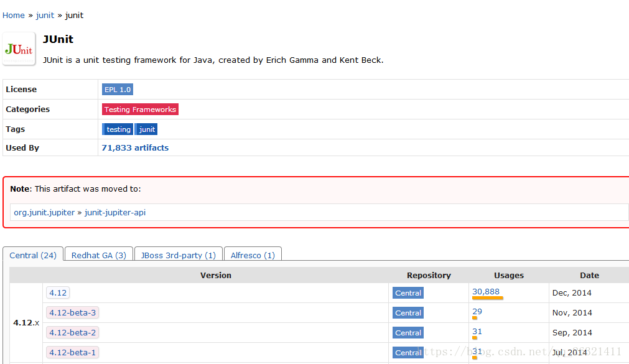This screenshot has height=364, width=629.
Task: Click the Usages column header
Action: coord(509,275)
